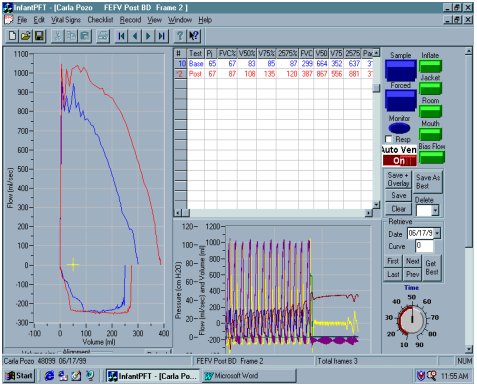Click the Print toolbar icon

(x=103, y=36)
